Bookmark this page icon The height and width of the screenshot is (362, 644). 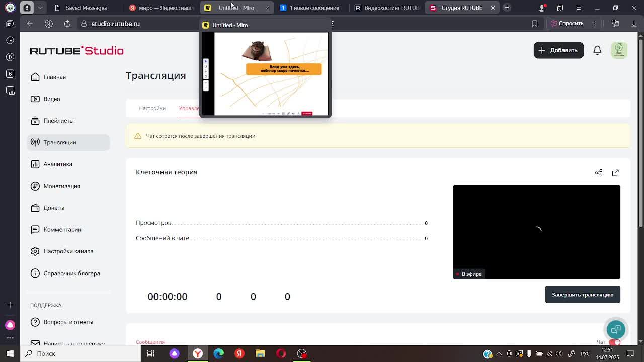534,24
